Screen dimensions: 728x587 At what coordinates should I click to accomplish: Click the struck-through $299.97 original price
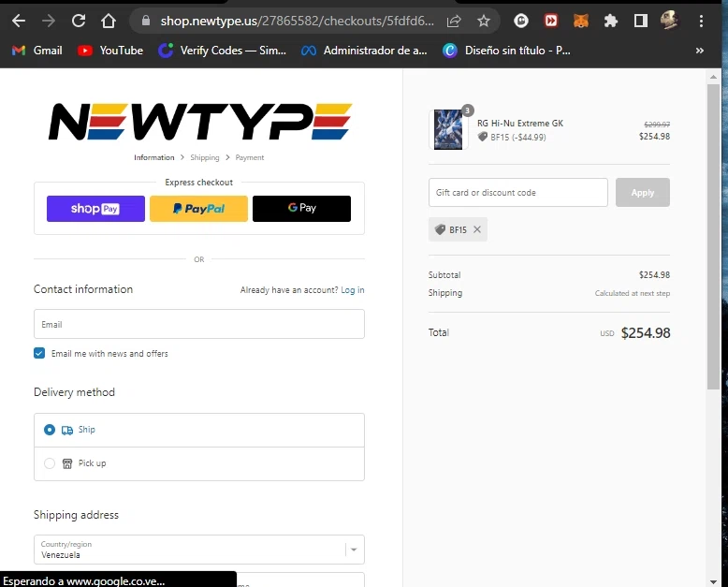coord(657,125)
